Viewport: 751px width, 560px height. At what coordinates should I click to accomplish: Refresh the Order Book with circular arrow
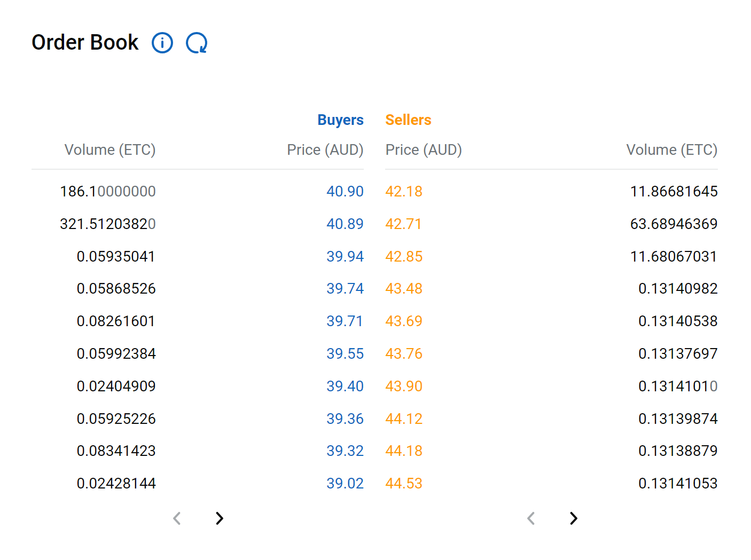pos(197,43)
